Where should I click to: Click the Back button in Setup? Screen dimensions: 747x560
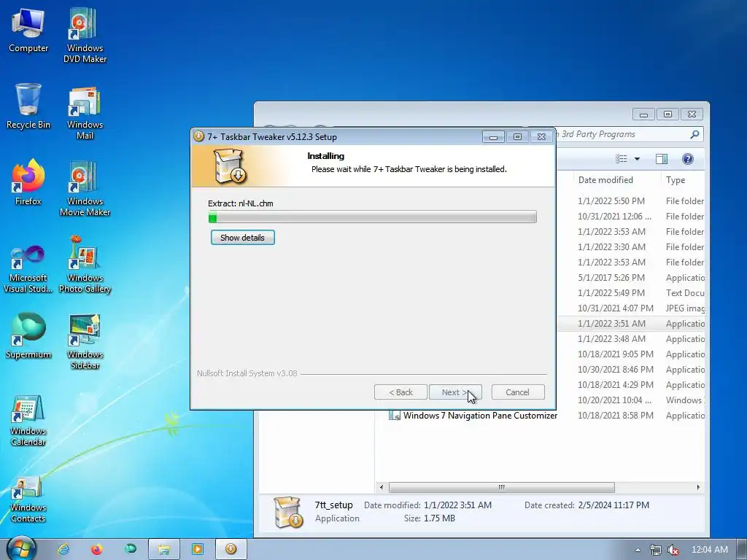click(400, 392)
